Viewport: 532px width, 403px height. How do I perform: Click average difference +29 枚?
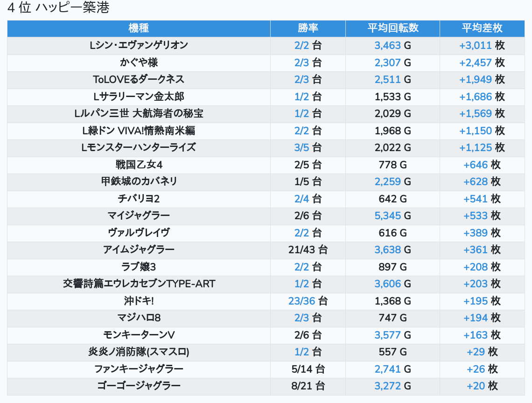[x=482, y=352]
